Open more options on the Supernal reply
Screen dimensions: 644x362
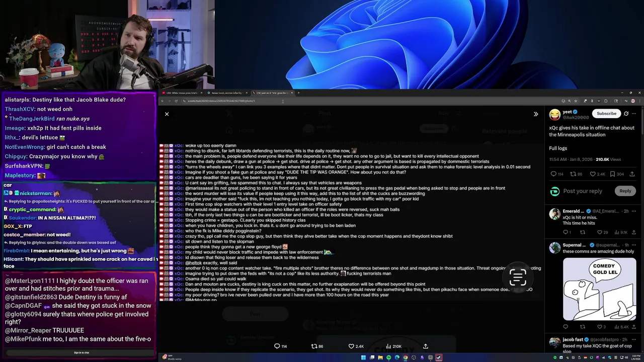[x=634, y=245]
